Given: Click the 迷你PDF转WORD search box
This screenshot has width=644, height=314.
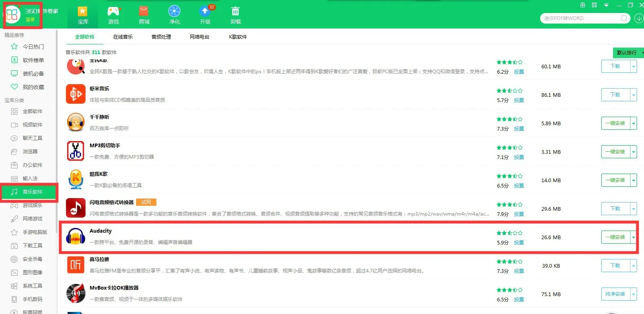Looking at the screenshot, I should [x=585, y=18].
